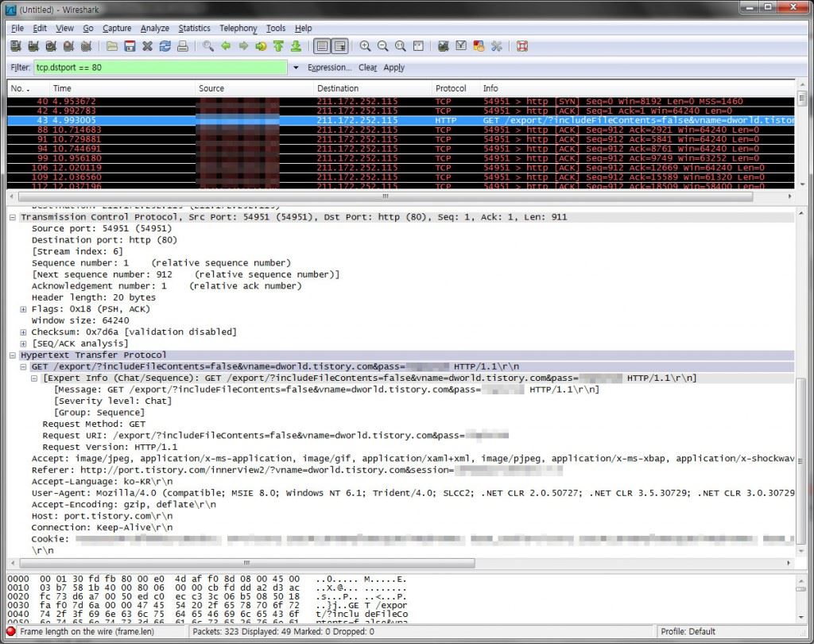Image resolution: width=814 pixels, height=644 pixels.
Task: Open the Save capture file icon
Action: point(129,46)
